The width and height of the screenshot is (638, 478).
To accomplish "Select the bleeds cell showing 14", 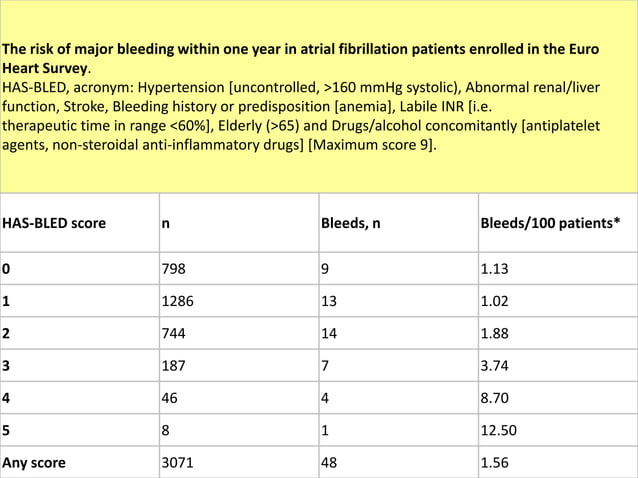I will pos(399,333).
